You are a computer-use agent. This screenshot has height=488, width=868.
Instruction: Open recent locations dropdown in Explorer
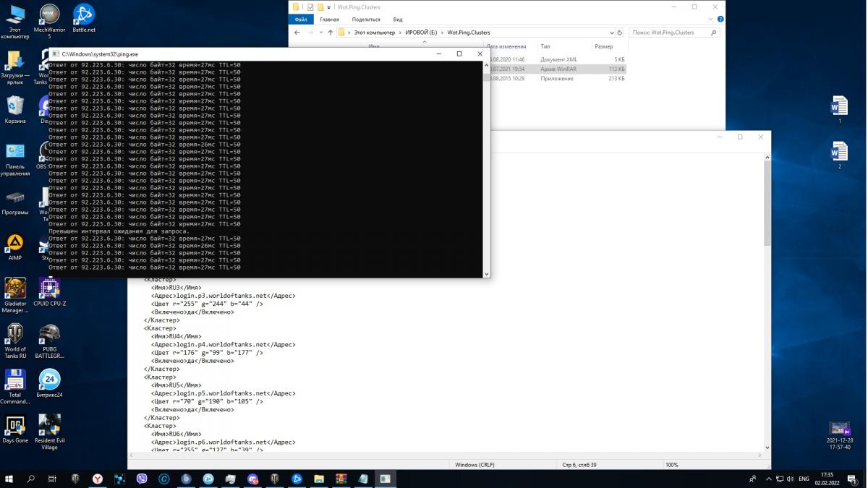pos(321,33)
